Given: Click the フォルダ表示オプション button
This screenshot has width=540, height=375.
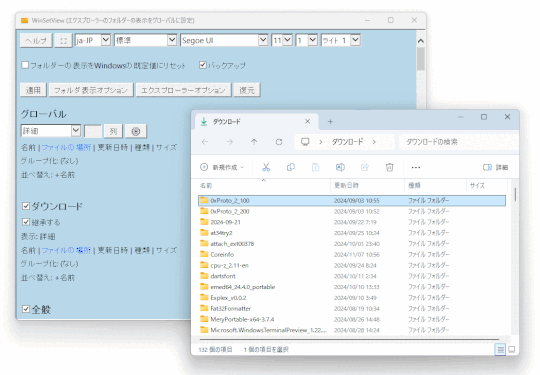Looking at the screenshot, I should [91, 90].
